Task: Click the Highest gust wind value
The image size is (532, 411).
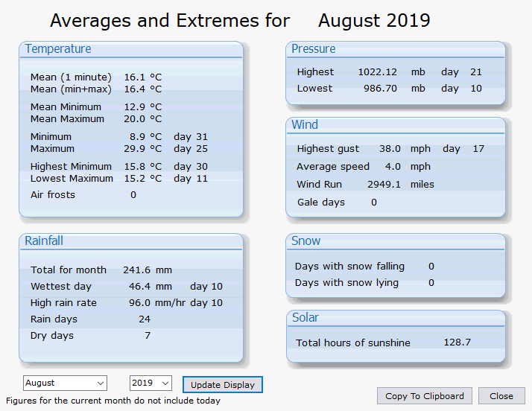Action: click(x=390, y=148)
